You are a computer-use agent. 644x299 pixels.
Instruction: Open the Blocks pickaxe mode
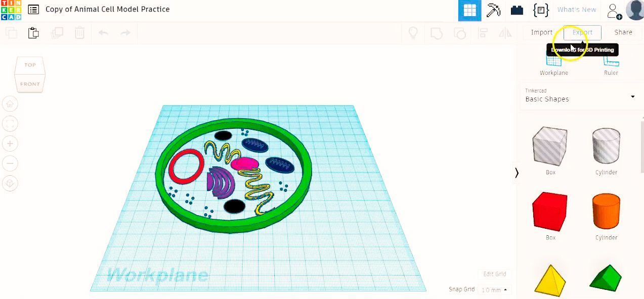493,10
